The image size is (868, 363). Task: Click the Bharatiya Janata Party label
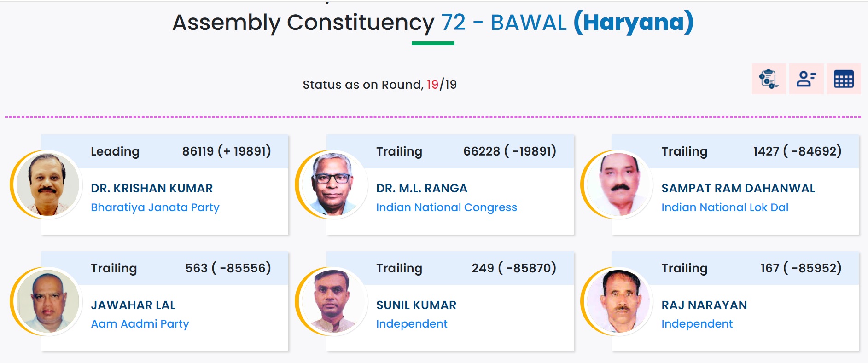pos(155,207)
